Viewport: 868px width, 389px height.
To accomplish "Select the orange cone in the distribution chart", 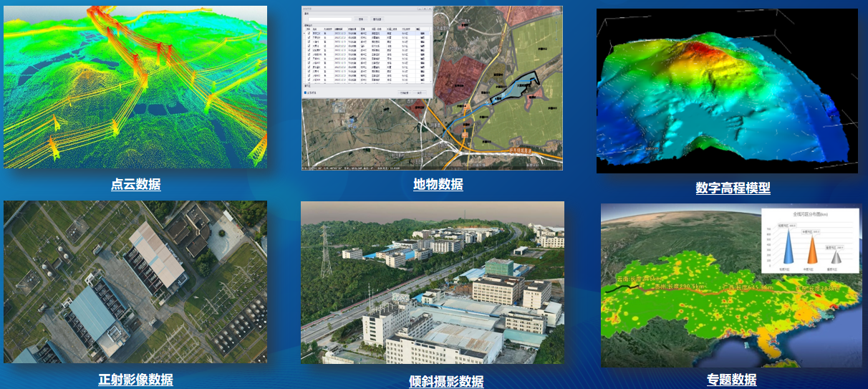I will click(813, 254).
